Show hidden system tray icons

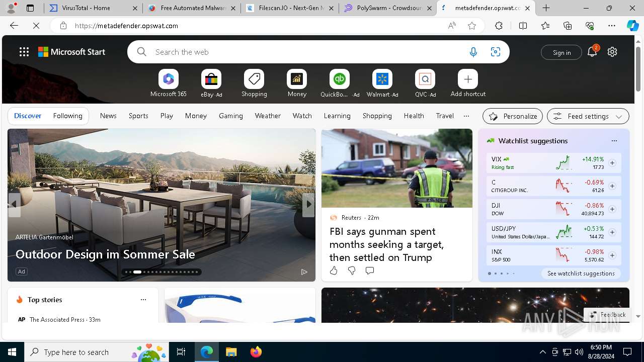[542, 352]
